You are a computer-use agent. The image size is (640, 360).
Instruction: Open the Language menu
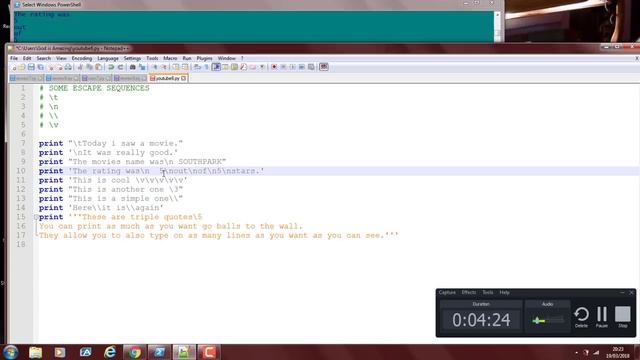108,58
